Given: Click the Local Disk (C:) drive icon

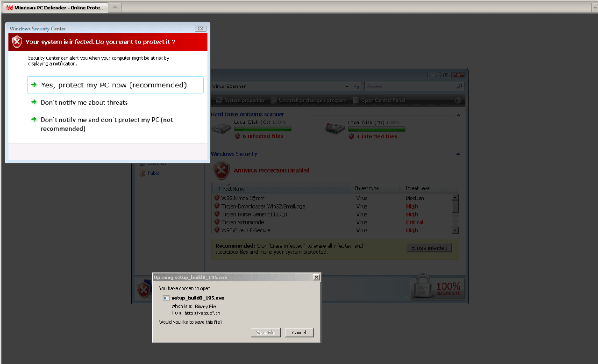Looking at the screenshot, I should tap(221, 128).
